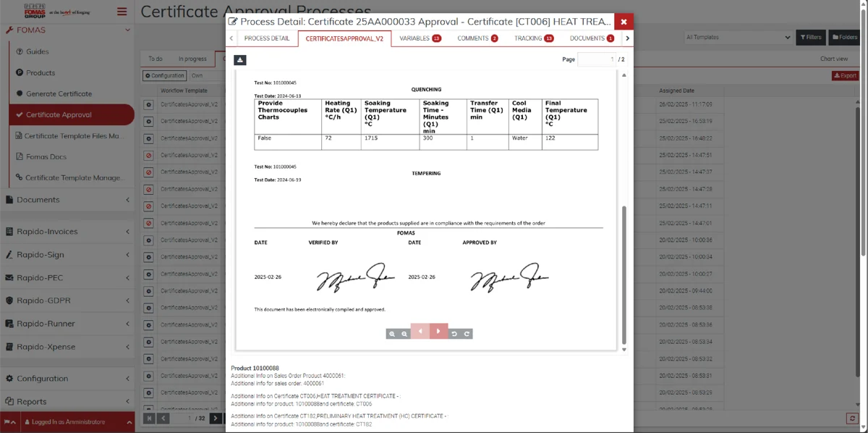
Task: Switch to Chart view
Action: pos(834,59)
